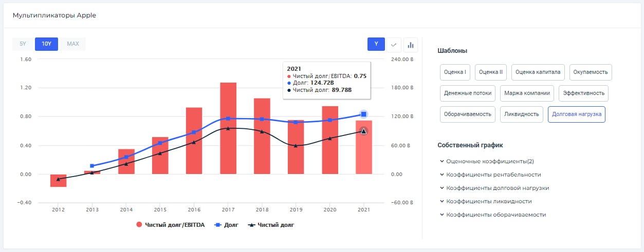
Task: Click the 1.60 left axis label
Action: (26, 59)
